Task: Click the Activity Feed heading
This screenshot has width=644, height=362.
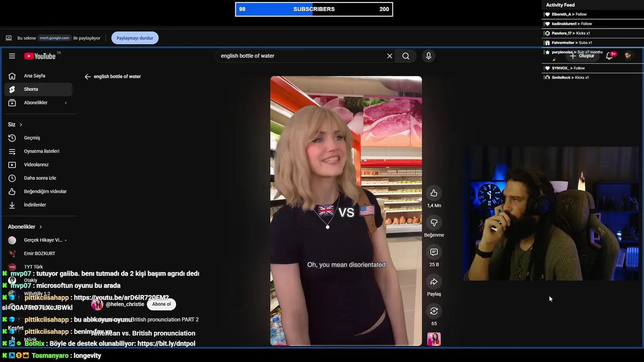Action: (560, 5)
